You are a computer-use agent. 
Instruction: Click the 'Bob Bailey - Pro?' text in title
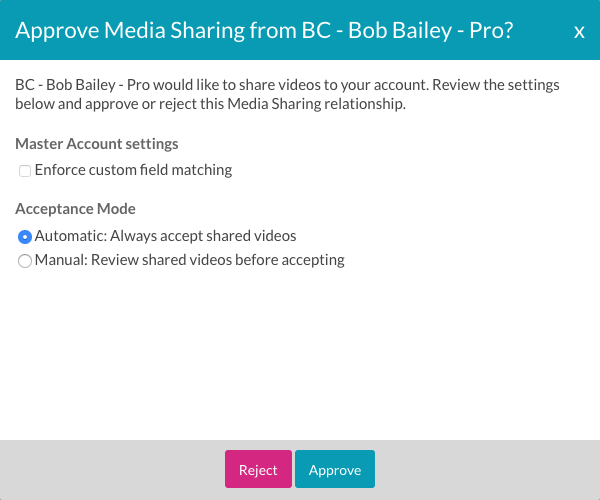[x=430, y=30]
